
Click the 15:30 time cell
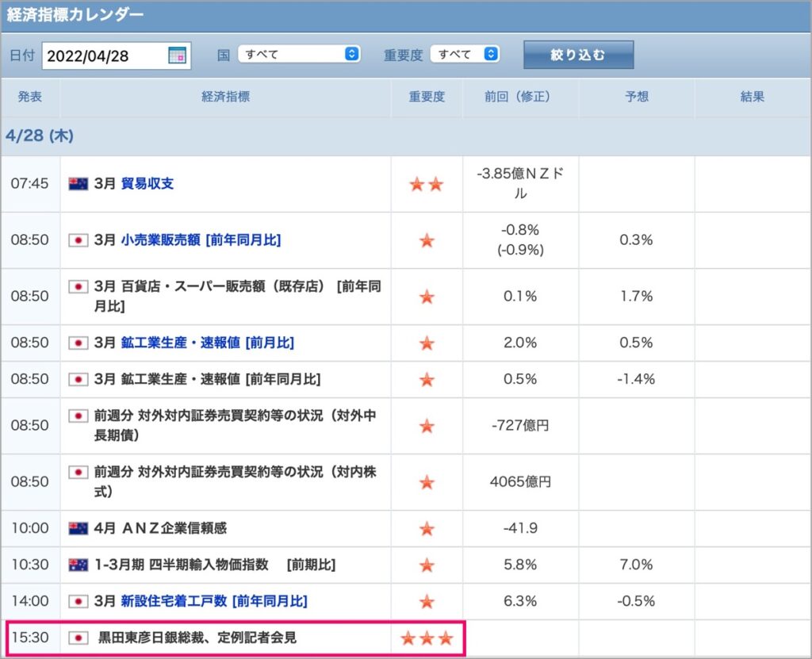pos(30,638)
